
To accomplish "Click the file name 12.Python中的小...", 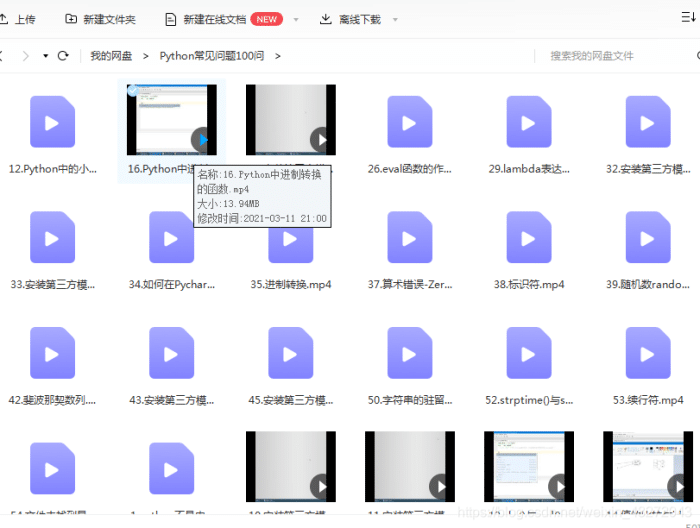I will [52, 169].
